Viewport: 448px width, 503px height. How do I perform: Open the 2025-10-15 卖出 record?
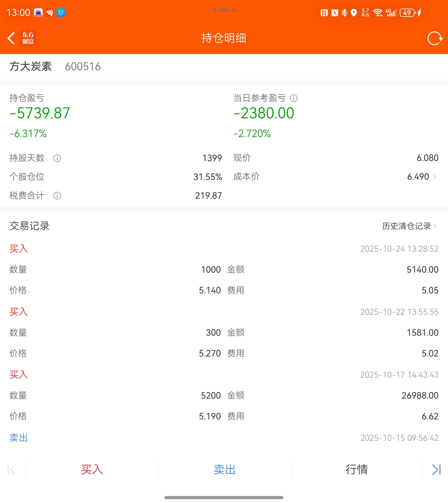(x=19, y=438)
